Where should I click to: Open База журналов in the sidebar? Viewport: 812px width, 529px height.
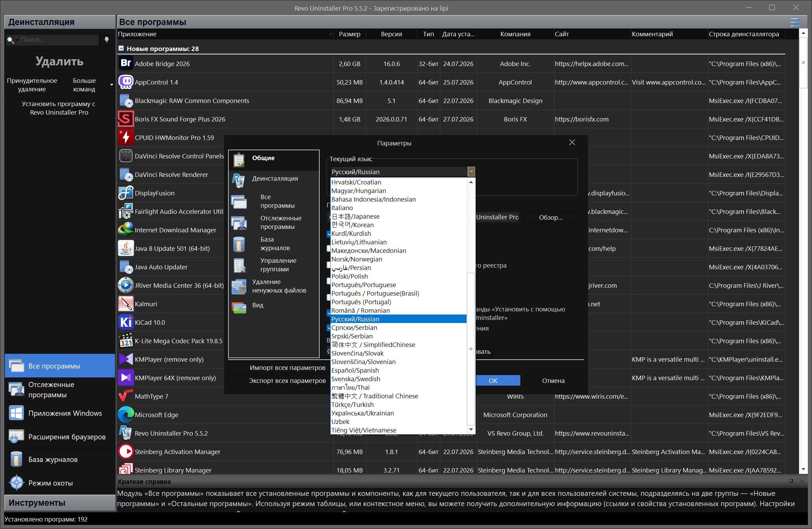[60, 459]
